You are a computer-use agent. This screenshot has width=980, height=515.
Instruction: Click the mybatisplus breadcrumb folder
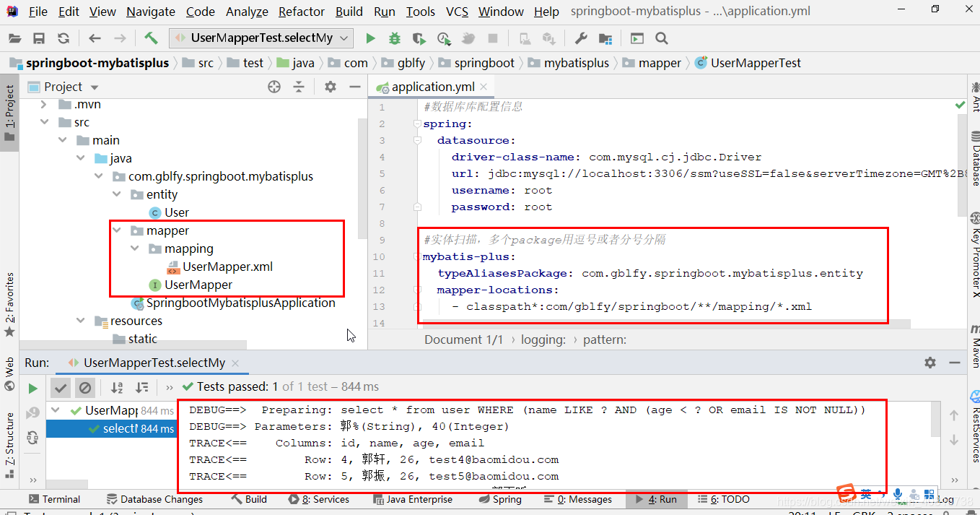coord(569,63)
